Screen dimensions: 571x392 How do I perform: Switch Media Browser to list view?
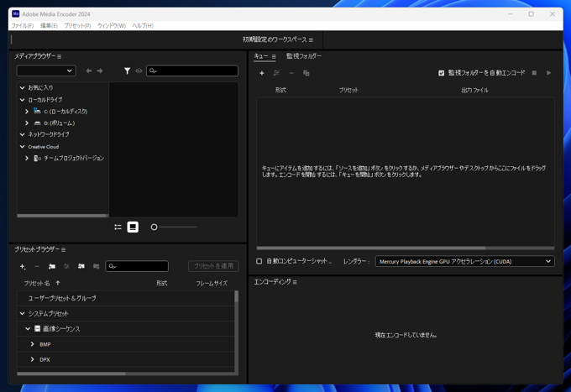click(118, 227)
